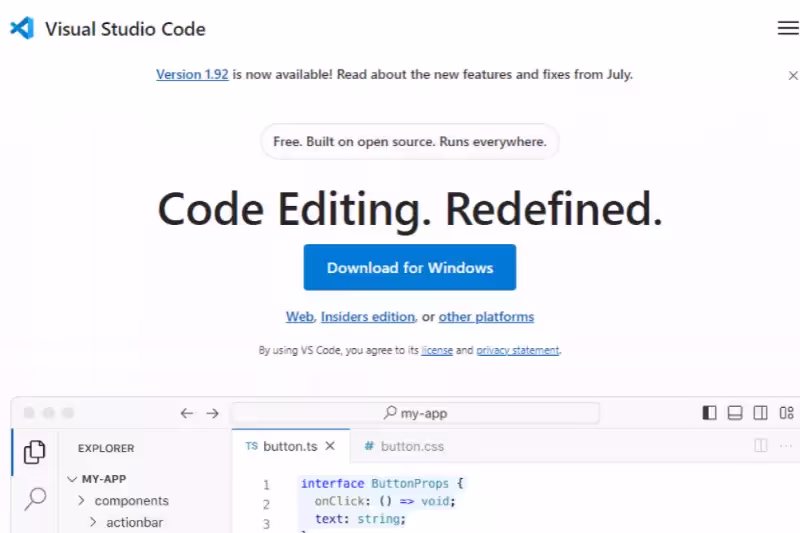Toggle primary sidebar layout icon
The width and height of the screenshot is (800, 533).
pyautogui.click(x=709, y=413)
